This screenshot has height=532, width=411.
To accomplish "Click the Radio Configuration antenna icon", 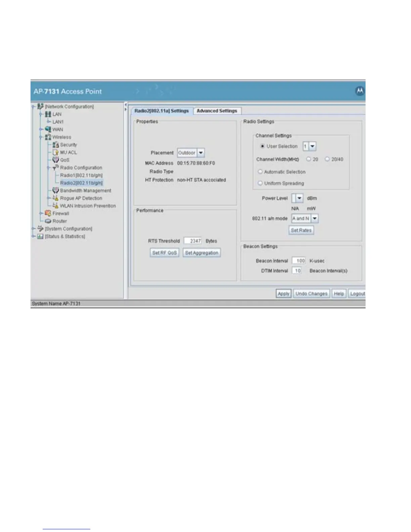I will click(x=56, y=167).
